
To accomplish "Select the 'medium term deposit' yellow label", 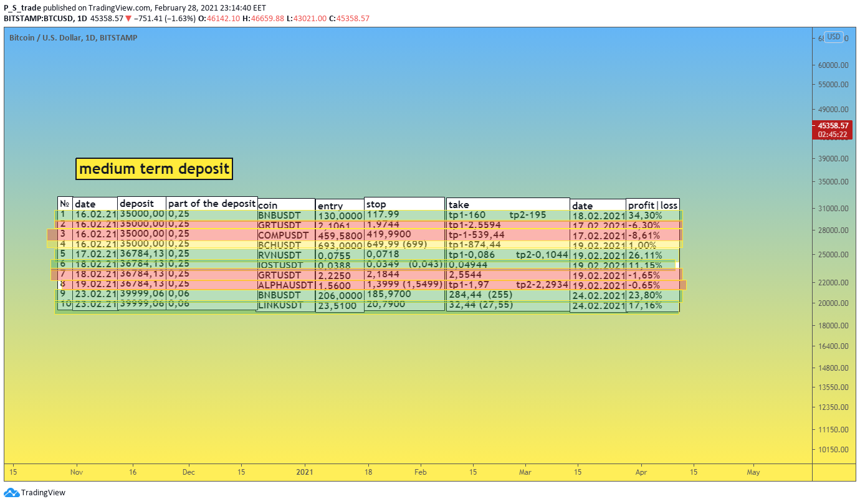I will (x=155, y=169).
